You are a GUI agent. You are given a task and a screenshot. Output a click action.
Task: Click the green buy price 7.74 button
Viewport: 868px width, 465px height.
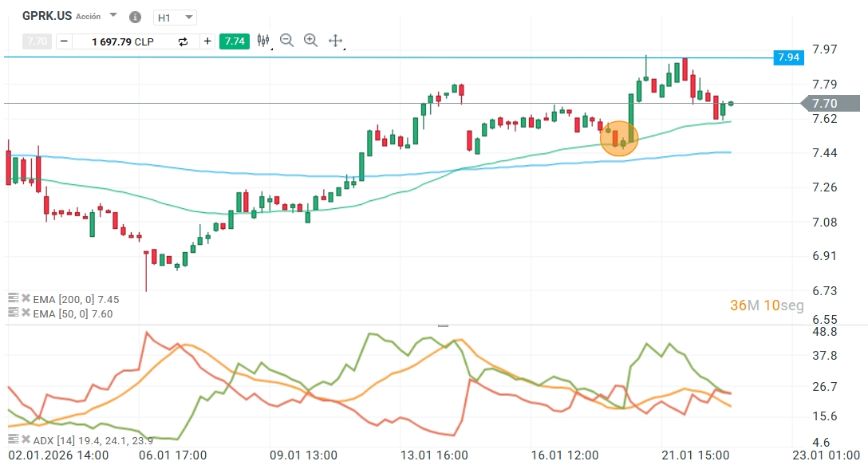click(x=235, y=41)
